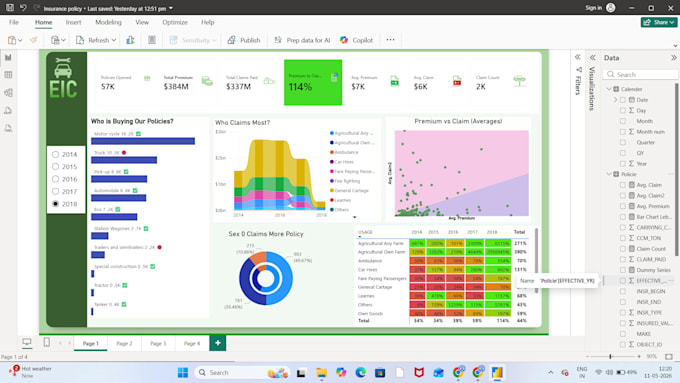The image size is (680, 383).
Task: Switch to Page 3 tab
Action: tap(158, 343)
